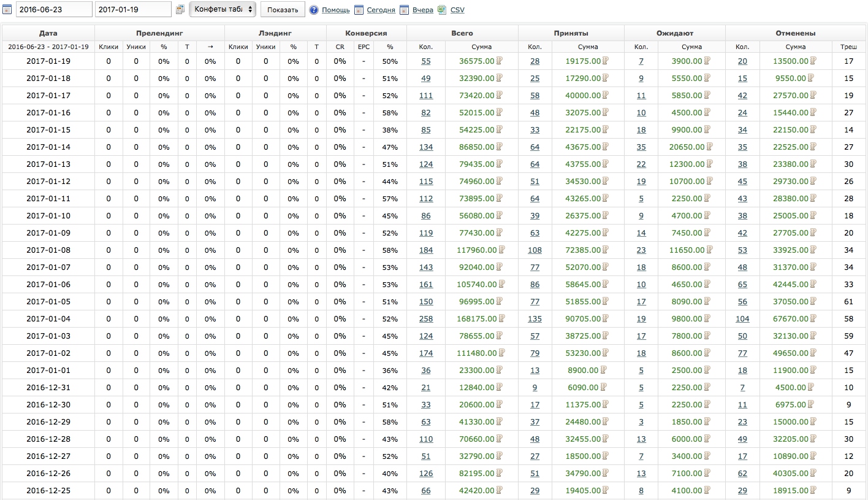Screen dimensions: 868x500
Task: Open total orders count 49 for 2017-01-18
Action: pyautogui.click(x=426, y=79)
